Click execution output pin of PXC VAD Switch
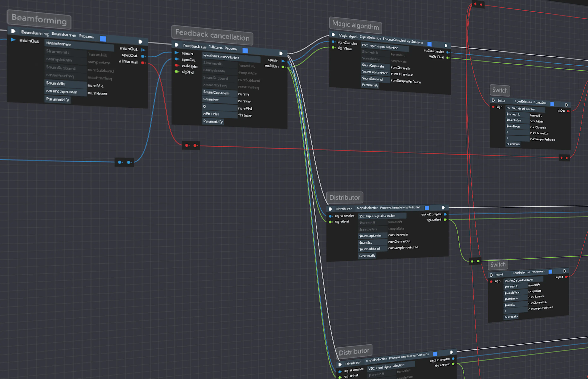 click(x=567, y=105)
